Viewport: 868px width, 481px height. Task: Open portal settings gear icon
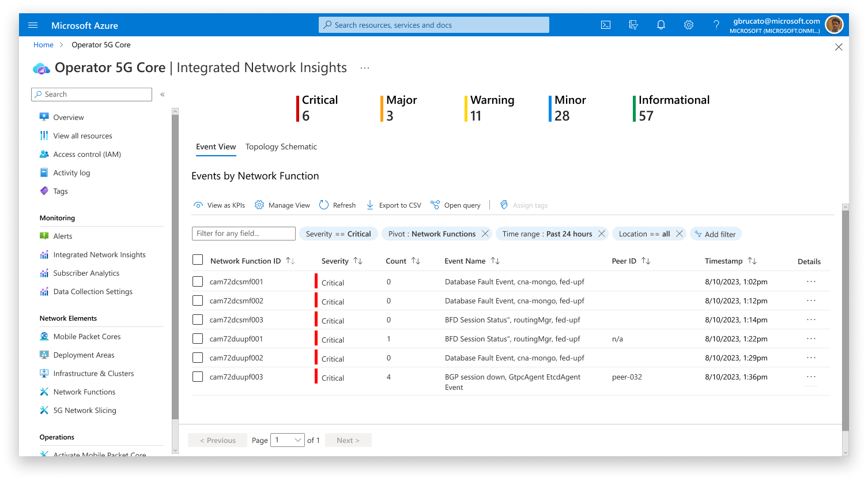(x=689, y=25)
